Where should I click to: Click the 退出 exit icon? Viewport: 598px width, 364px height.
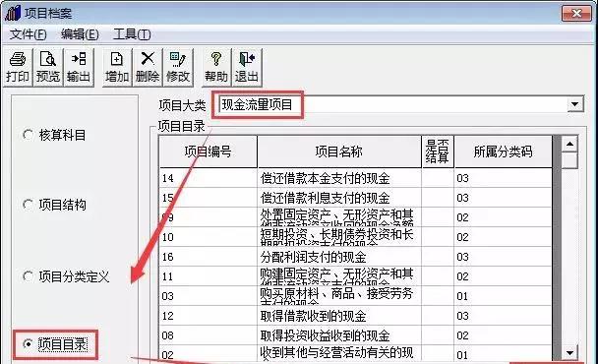[247, 68]
